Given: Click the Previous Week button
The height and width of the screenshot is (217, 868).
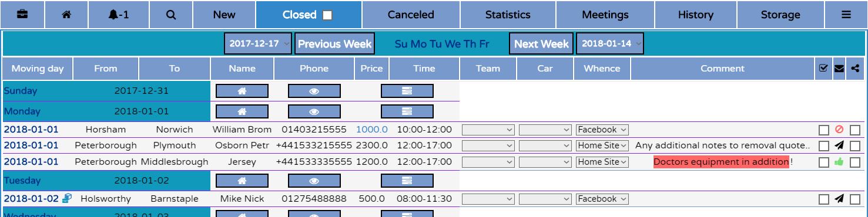Looking at the screenshot, I should pos(334,44).
